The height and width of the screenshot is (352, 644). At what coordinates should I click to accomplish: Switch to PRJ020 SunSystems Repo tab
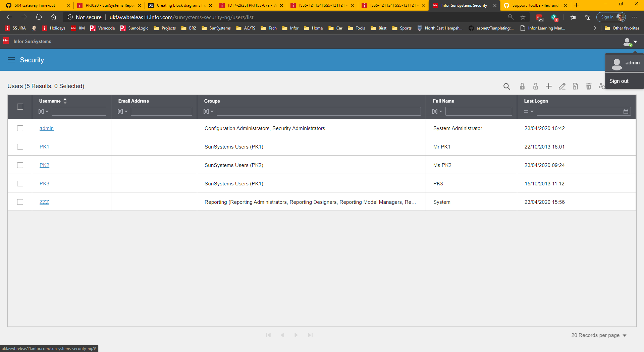pos(110,5)
